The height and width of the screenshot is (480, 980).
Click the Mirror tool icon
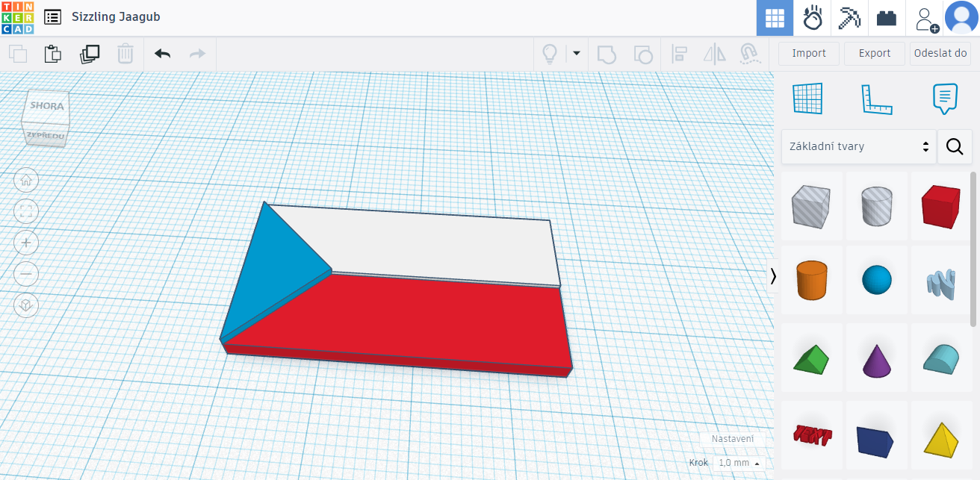[x=715, y=54]
